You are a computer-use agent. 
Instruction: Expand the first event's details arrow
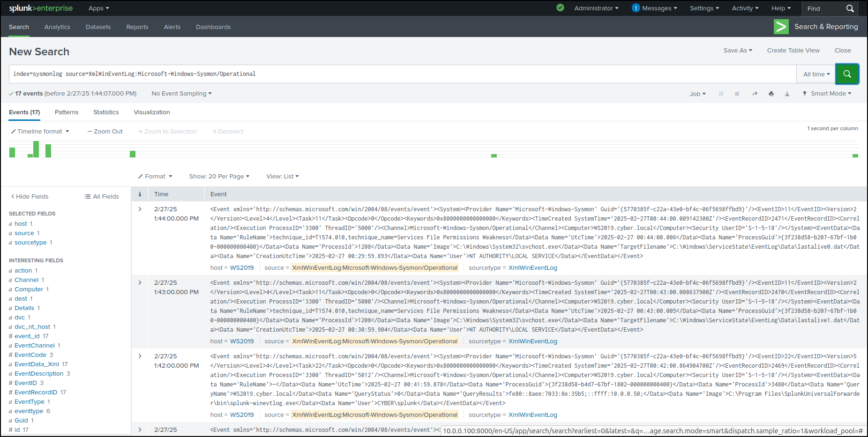(x=140, y=209)
